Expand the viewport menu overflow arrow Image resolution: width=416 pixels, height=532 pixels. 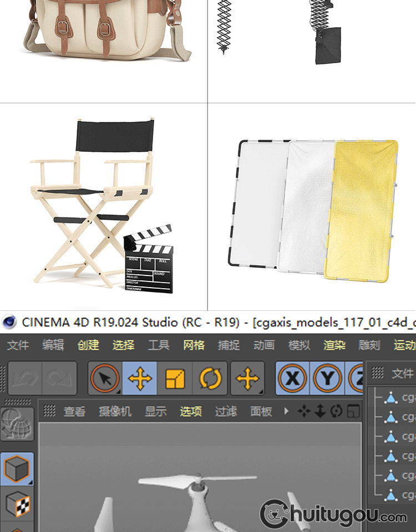(286, 411)
